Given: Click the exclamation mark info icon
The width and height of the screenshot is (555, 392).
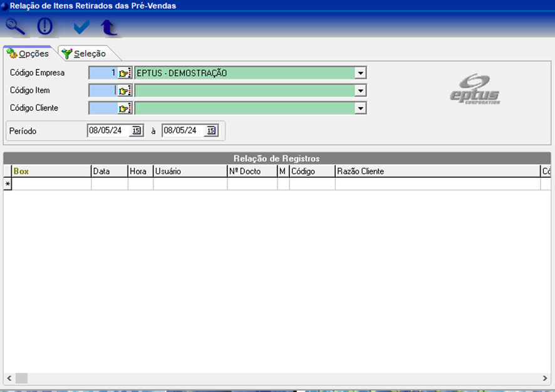Looking at the screenshot, I should click(45, 26).
